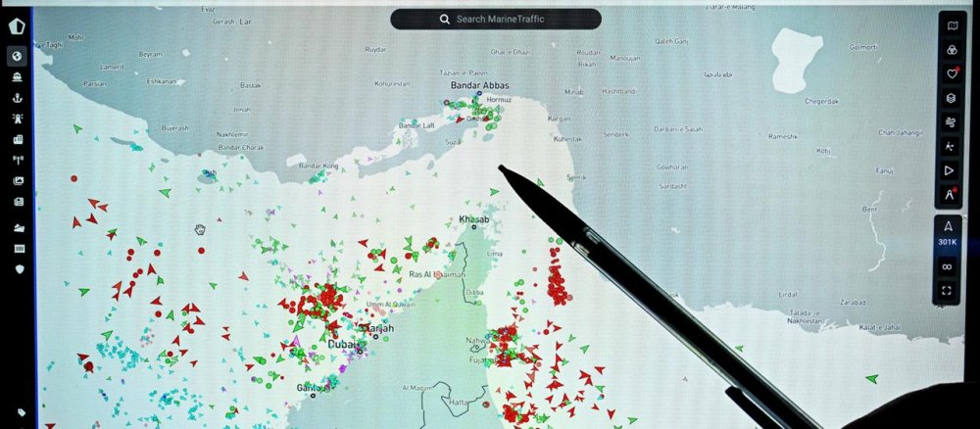Image resolution: width=980 pixels, height=429 pixels.
Task: Open the ports anchor icon
Action: click(x=17, y=98)
